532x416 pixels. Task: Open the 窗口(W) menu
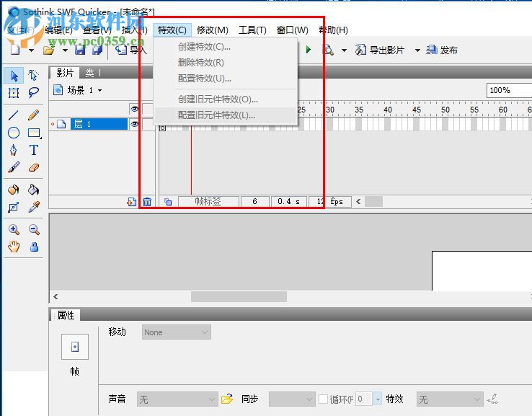[x=292, y=30]
